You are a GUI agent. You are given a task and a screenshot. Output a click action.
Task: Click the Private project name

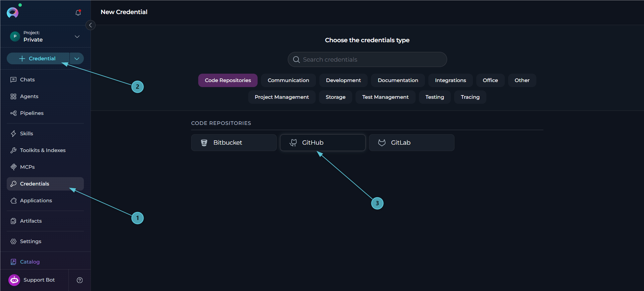point(33,40)
